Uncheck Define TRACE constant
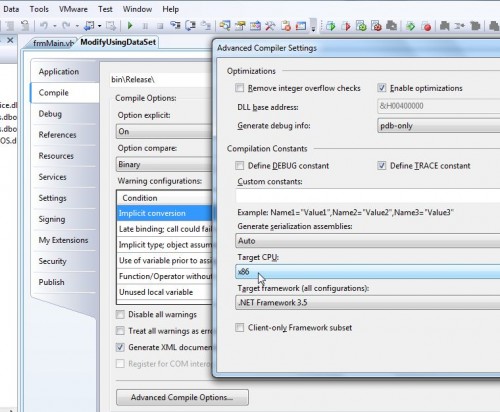The image size is (500, 412). point(382,165)
